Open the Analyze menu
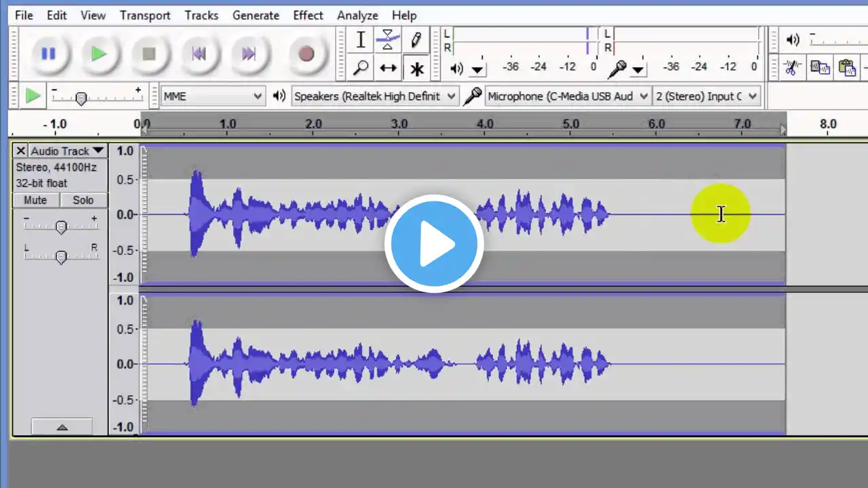This screenshot has width=868, height=488. point(358,15)
